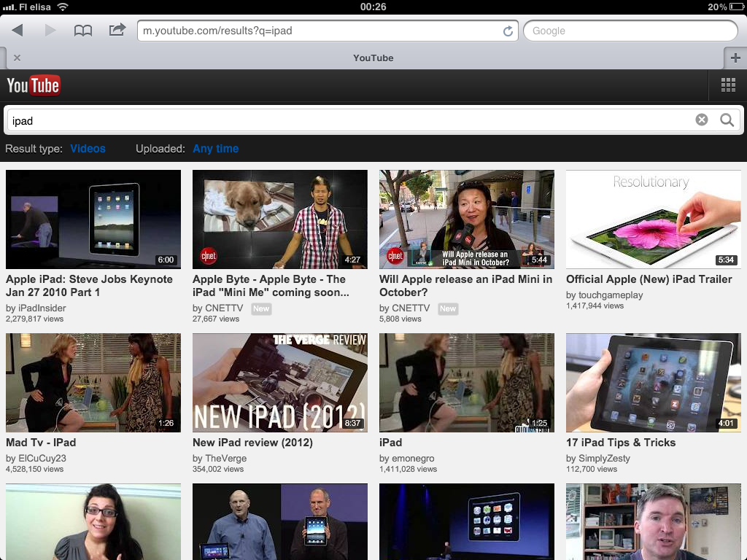747x560 pixels.
Task: Click 'by emonegro' channel text
Action: tap(407, 458)
